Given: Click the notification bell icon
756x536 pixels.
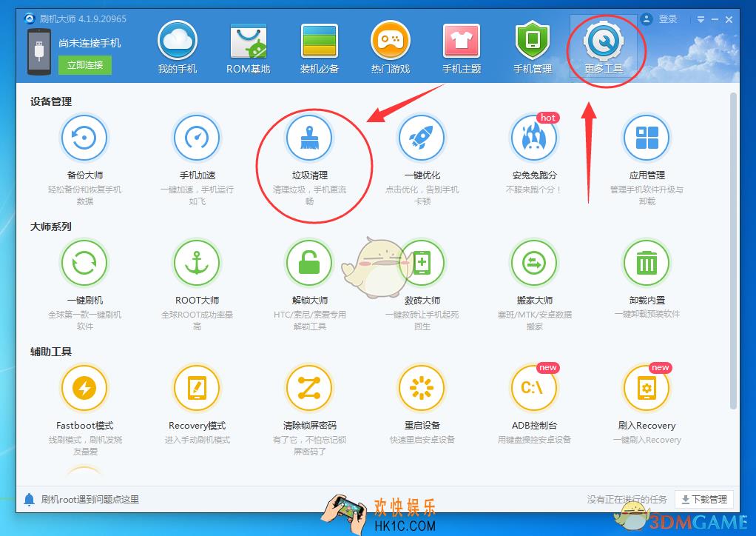Looking at the screenshot, I should click(29, 499).
